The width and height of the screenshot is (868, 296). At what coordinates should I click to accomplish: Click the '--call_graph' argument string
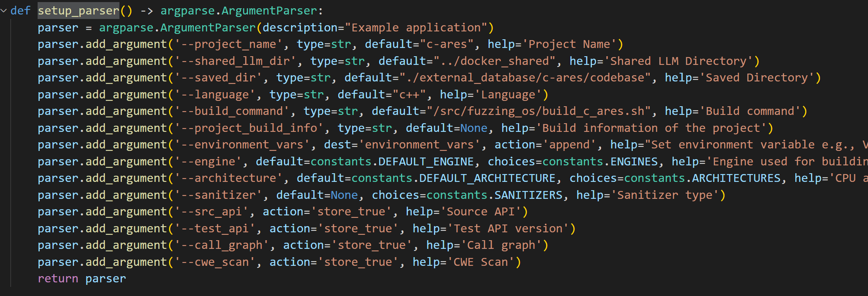click(x=222, y=245)
